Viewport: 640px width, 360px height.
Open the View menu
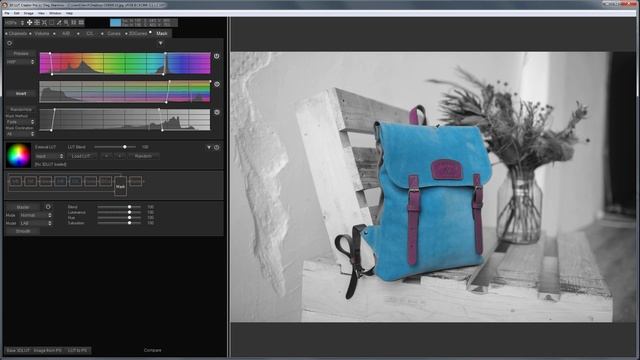(41, 13)
